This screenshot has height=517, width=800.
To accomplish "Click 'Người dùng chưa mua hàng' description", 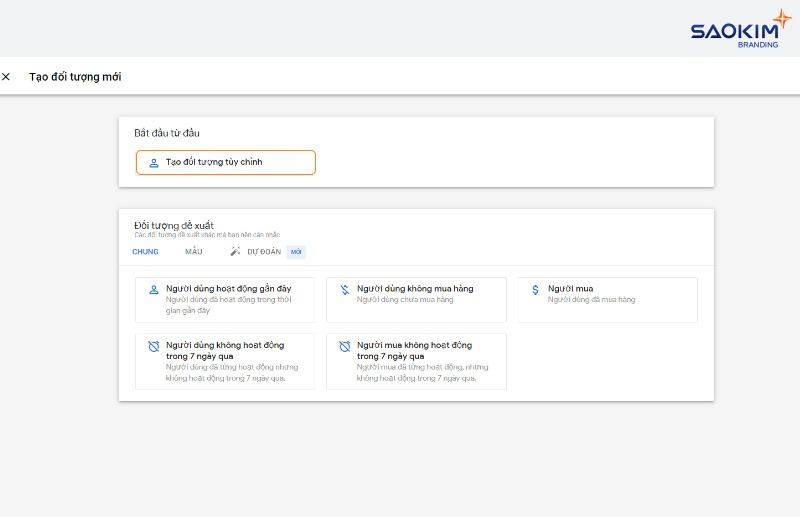I will tap(405, 300).
